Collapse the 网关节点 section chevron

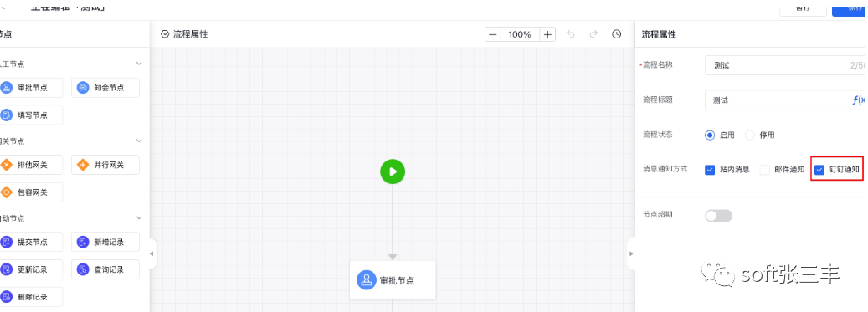[139, 141]
